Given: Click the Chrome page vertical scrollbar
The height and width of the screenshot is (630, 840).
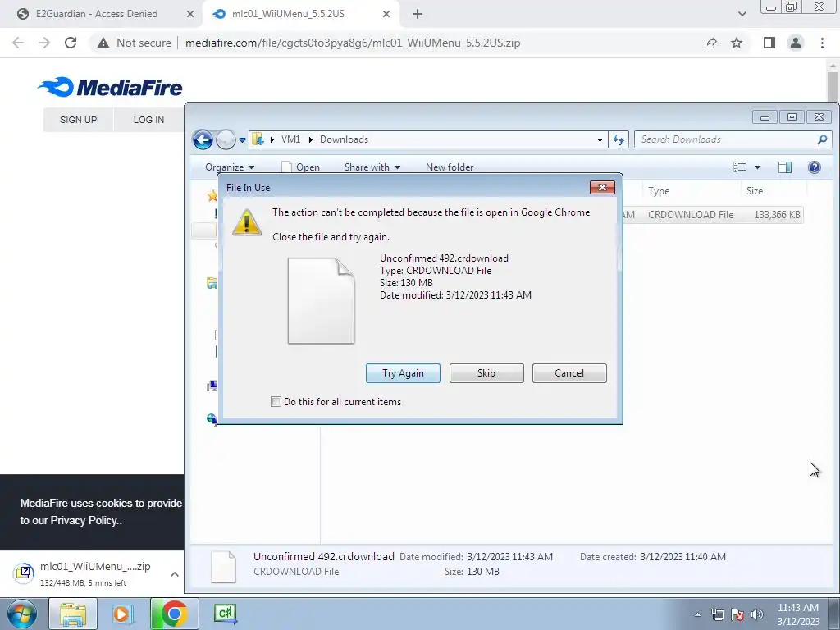Looking at the screenshot, I should (x=833, y=85).
